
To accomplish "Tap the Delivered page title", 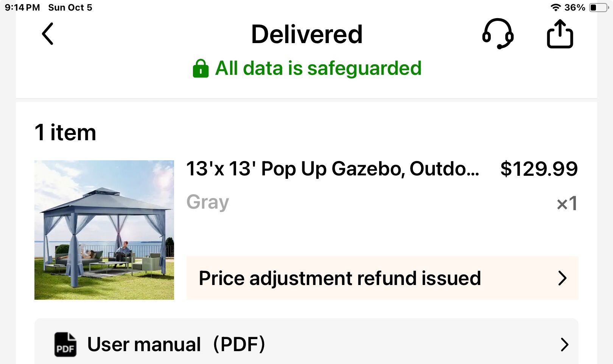I will [x=306, y=34].
